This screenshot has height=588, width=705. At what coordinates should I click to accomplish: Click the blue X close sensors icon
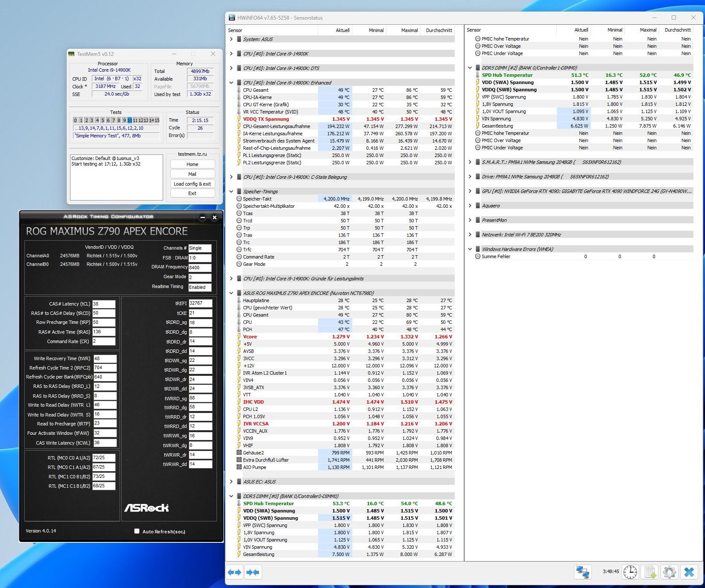pyautogui.click(x=689, y=572)
